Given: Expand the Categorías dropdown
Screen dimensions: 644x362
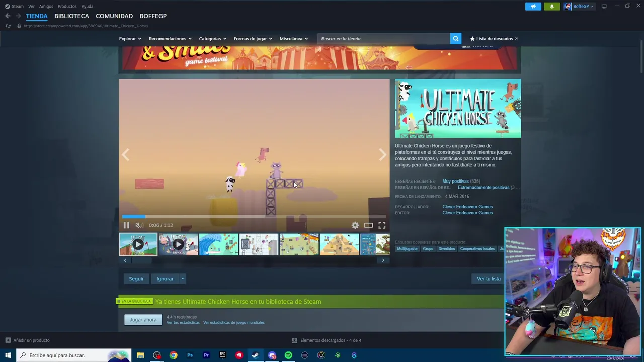Looking at the screenshot, I should 212,39.
